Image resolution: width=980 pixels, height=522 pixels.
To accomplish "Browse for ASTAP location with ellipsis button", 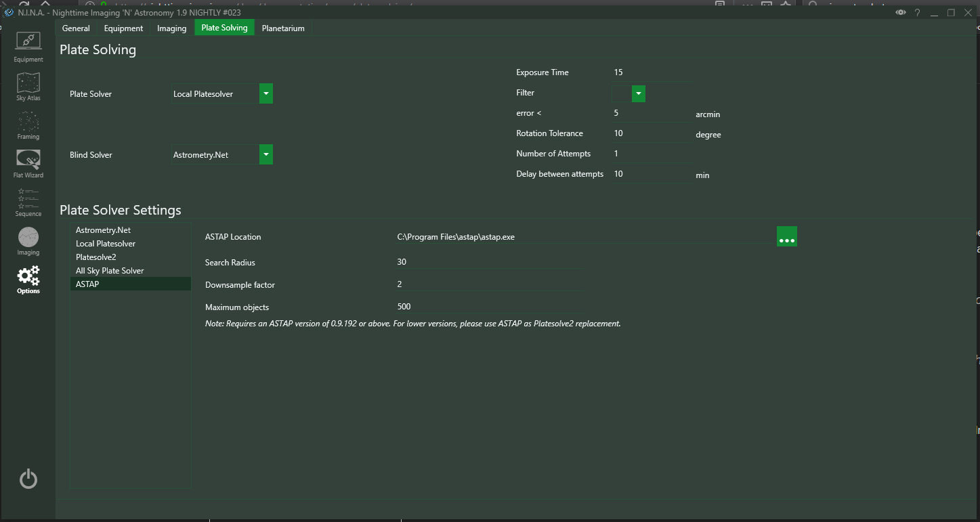I will [x=786, y=237].
